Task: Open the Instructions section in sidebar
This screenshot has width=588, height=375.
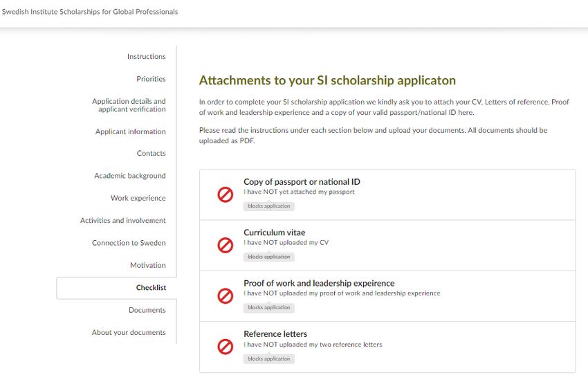Action: click(146, 57)
